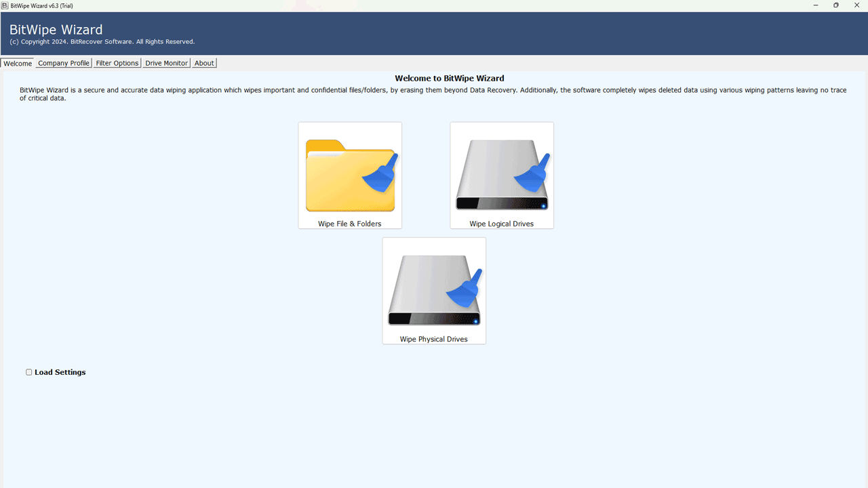Switch to the Company Profile tab
The height and width of the screenshot is (488, 868).
pyautogui.click(x=64, y=63)
